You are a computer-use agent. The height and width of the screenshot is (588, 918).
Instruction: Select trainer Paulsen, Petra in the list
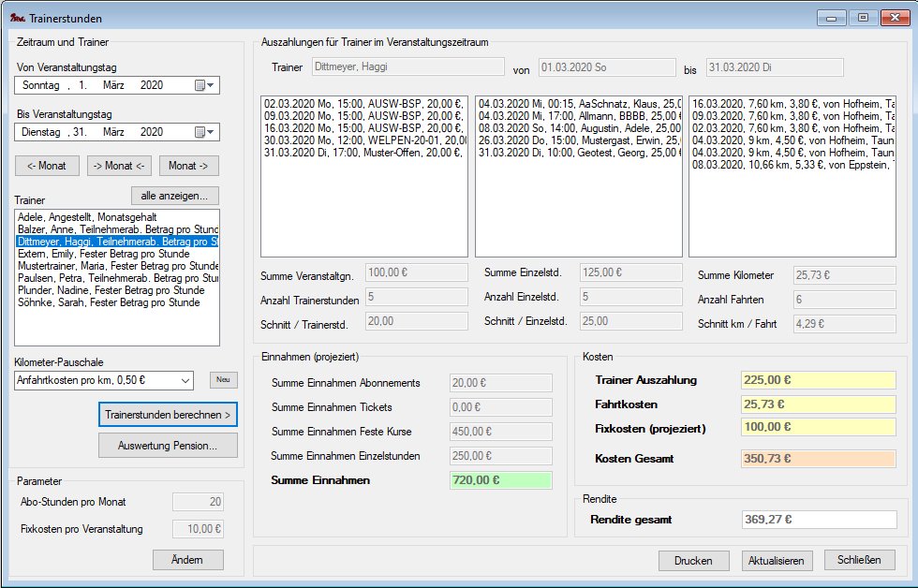(x=117, y=278)
